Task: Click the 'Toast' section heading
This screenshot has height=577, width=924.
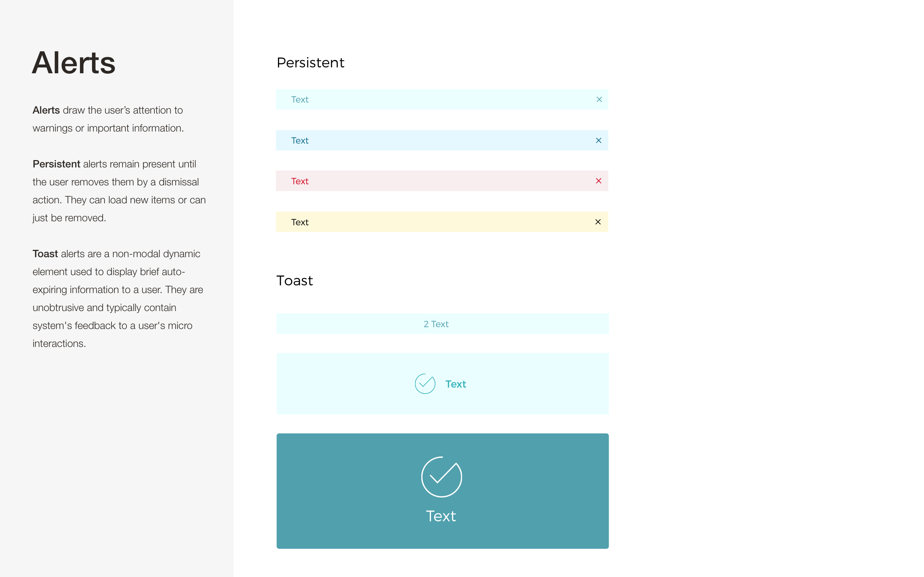Action: click(x=295, y=281)
